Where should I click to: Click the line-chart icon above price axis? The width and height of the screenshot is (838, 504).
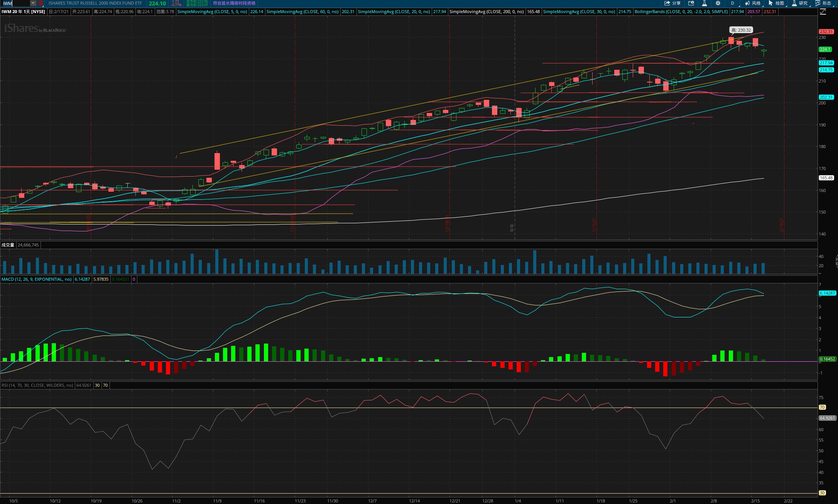point(823,12)
